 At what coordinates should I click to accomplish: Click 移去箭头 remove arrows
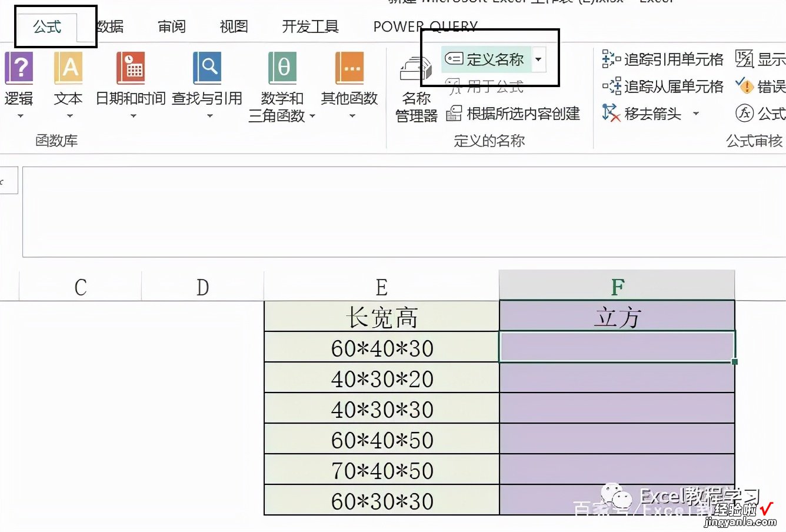point(642,114)
